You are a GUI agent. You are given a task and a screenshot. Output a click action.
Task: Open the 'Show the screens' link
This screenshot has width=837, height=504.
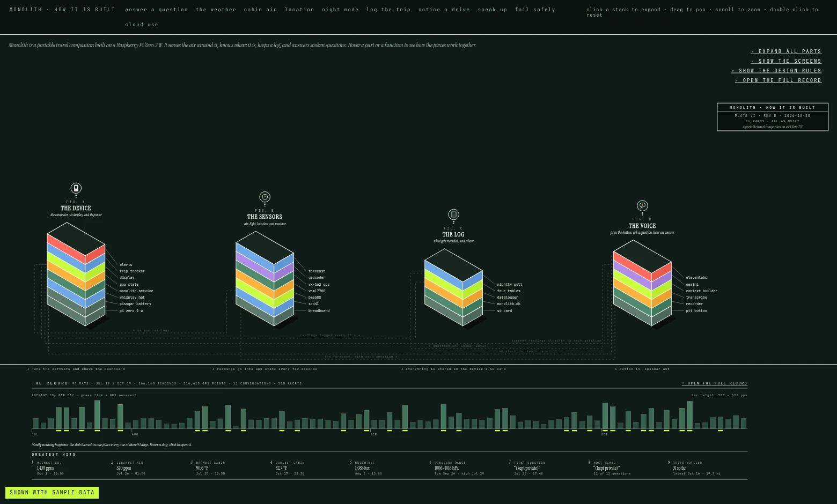786,61
